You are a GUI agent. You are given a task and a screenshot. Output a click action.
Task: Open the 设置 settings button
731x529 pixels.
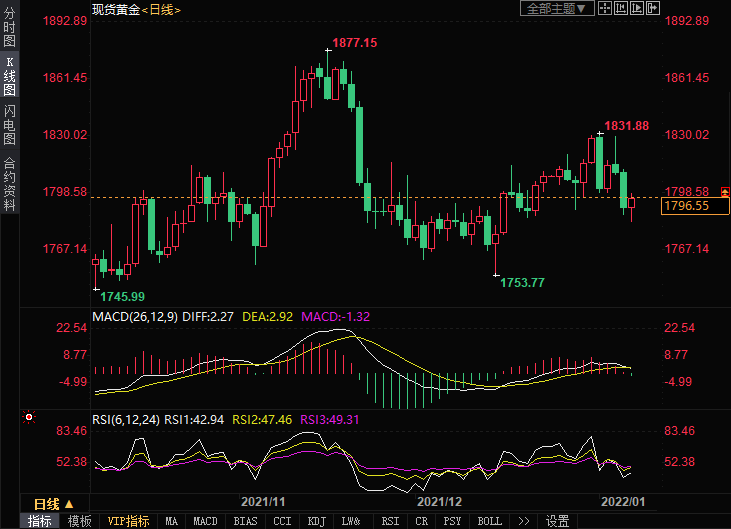coord(557,521)
